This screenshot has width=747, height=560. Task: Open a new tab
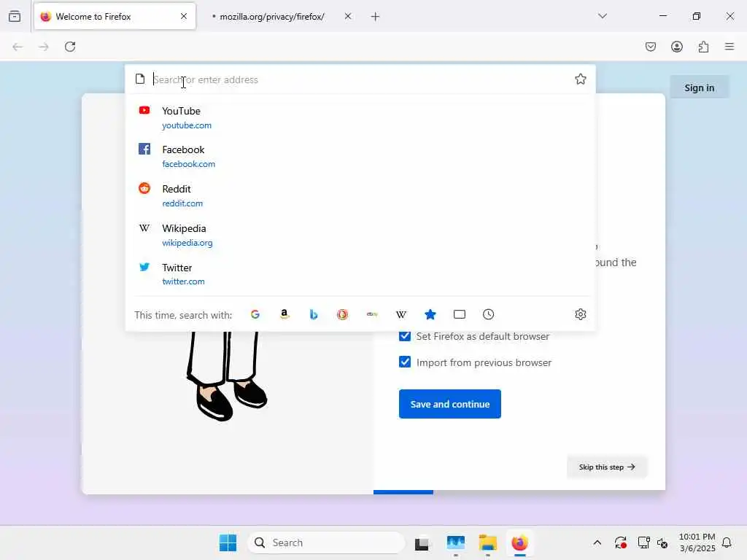pyautogui.click(x=376, y=17)
